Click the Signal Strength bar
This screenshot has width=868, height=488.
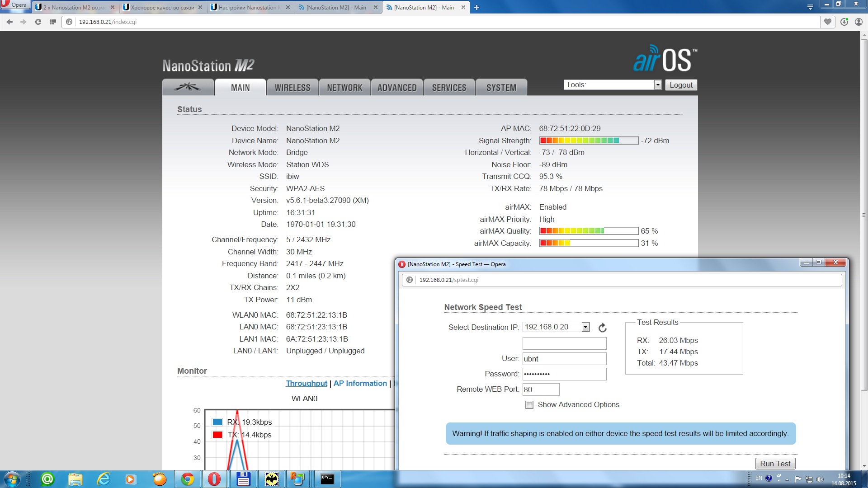click(x=589, y=141)
